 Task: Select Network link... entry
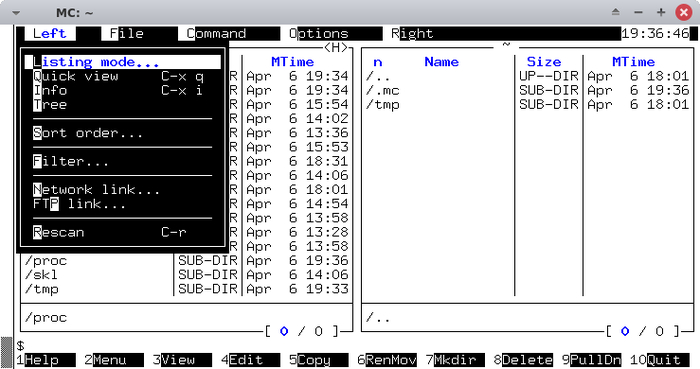[123, 190]
